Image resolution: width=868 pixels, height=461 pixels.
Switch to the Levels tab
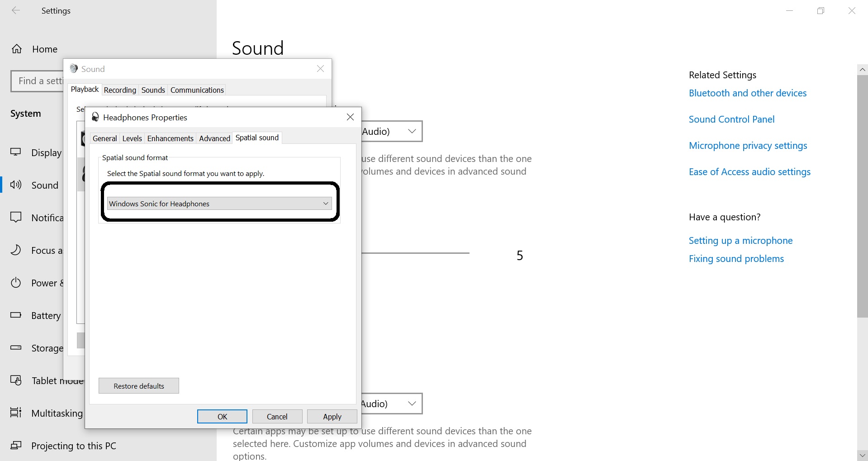[x=132, y=138]
